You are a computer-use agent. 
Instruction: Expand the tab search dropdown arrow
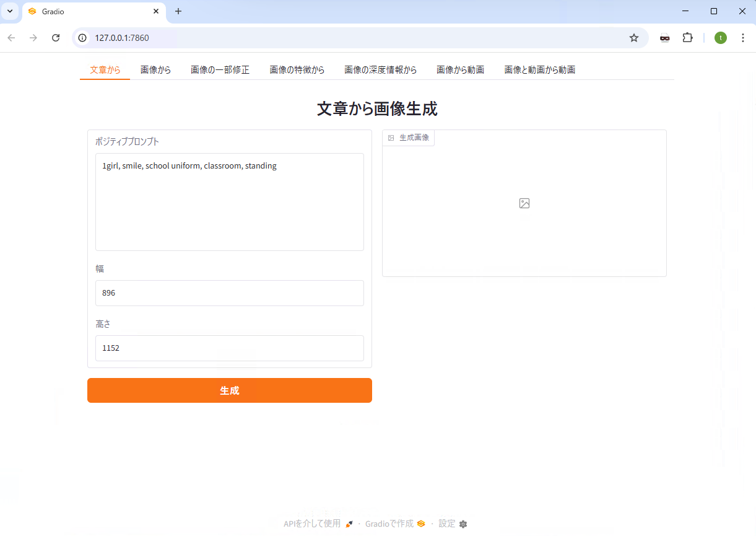[x=10, y=11]
